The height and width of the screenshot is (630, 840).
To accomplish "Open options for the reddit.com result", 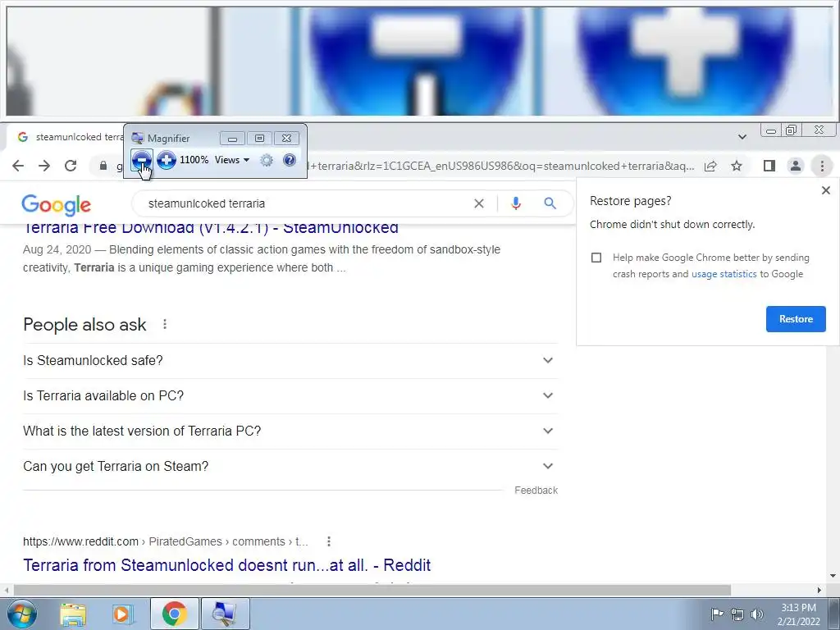I will pyautogui.click(x=329, y=541).
